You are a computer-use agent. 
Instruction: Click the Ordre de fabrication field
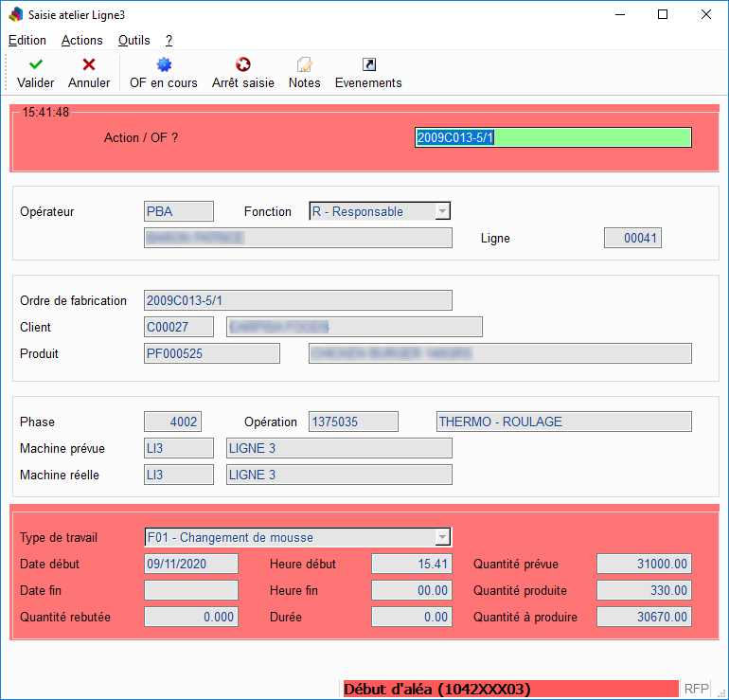point(297,300)
